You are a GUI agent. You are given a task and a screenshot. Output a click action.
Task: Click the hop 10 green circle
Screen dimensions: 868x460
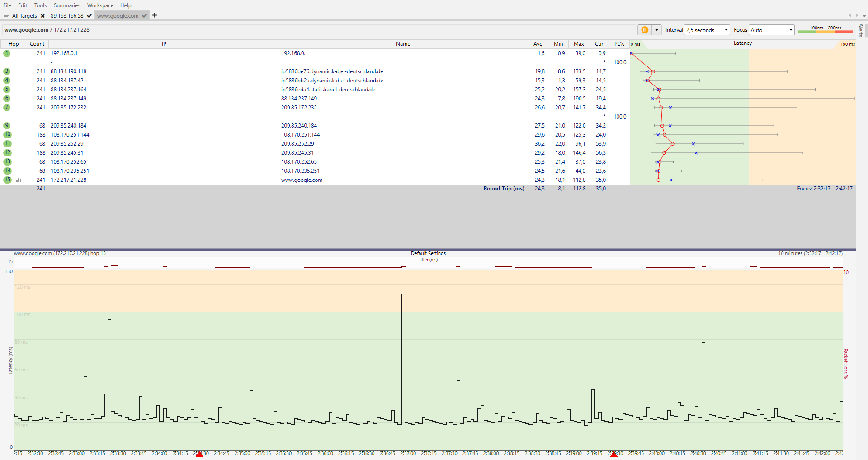tap(7, 135)
